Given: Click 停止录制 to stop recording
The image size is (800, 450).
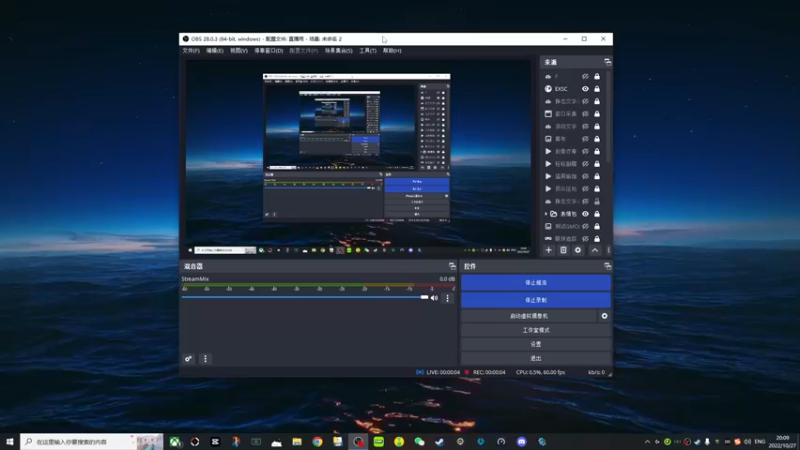Looking at the screenshot, I should coord(536,300).
